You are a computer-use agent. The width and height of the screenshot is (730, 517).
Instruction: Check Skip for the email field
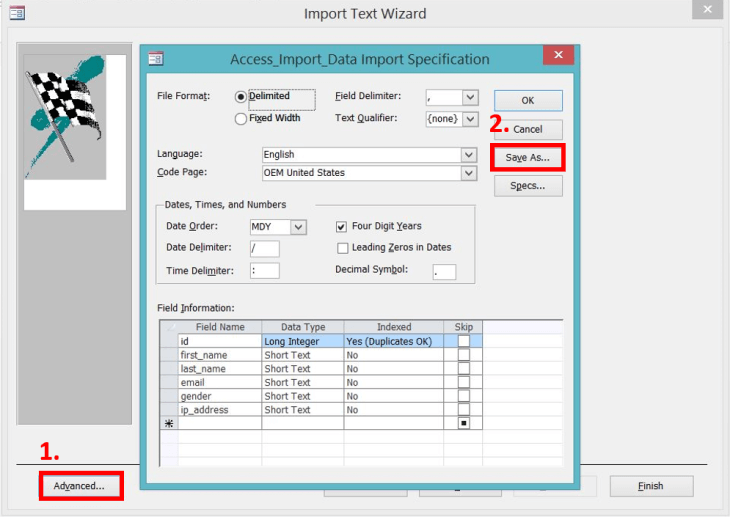pyautogui.click(x=464, y=382)
